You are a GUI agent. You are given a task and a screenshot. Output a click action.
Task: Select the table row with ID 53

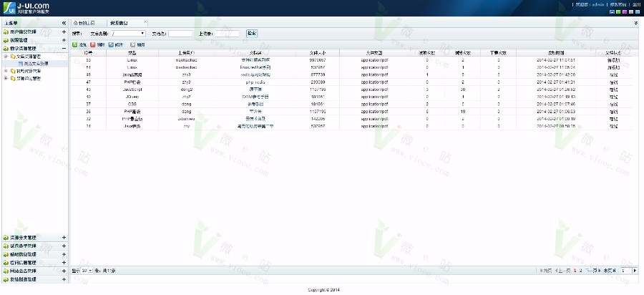351,60
